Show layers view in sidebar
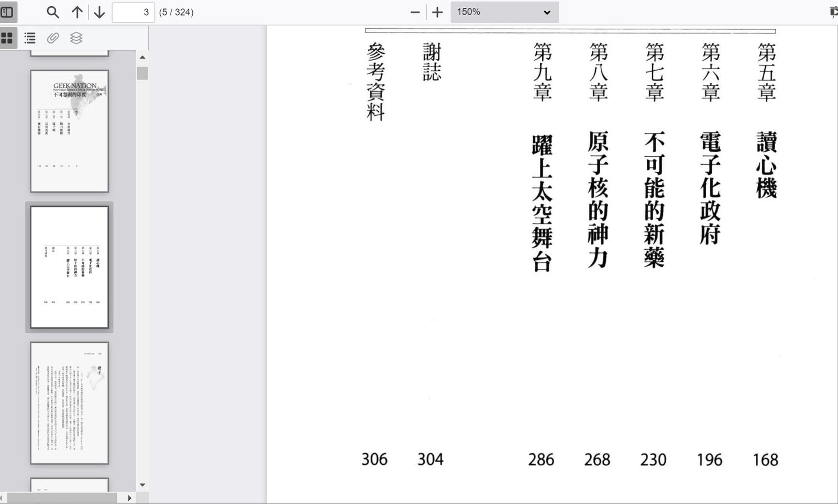 76,38
